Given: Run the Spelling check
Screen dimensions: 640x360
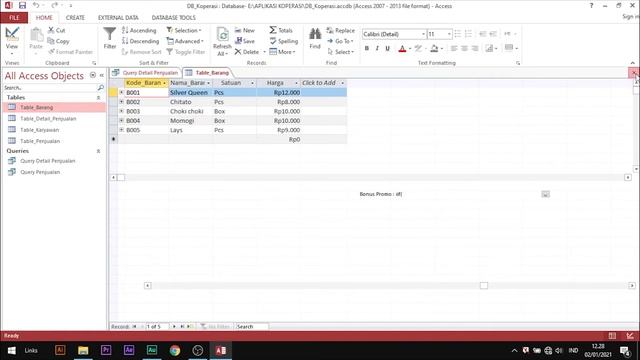Looking at the screenshot, I should (x=284, y=41).
